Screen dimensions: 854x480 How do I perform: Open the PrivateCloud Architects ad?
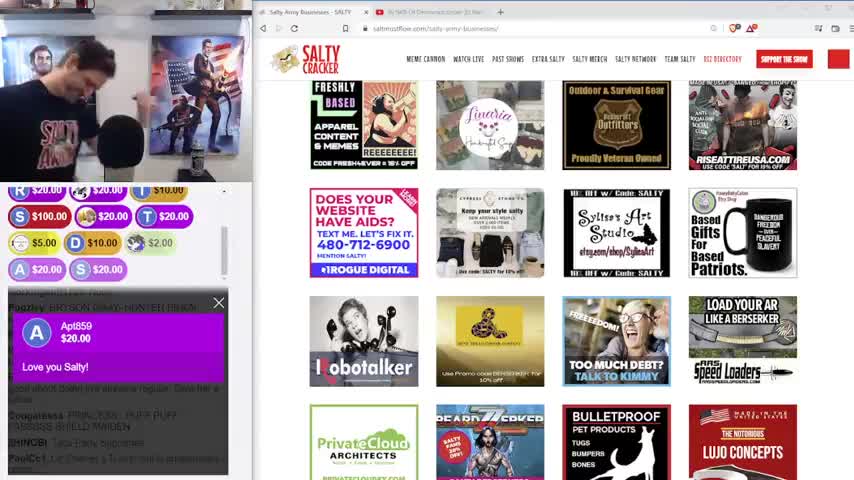point(364,442)
